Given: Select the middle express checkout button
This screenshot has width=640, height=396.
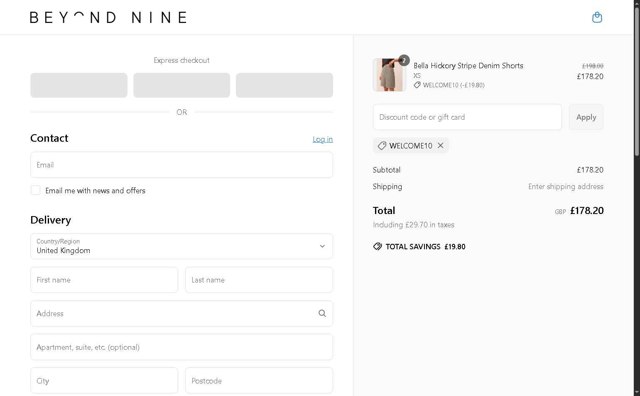Looking at the screenshot, I should click(x=182, y=85).
